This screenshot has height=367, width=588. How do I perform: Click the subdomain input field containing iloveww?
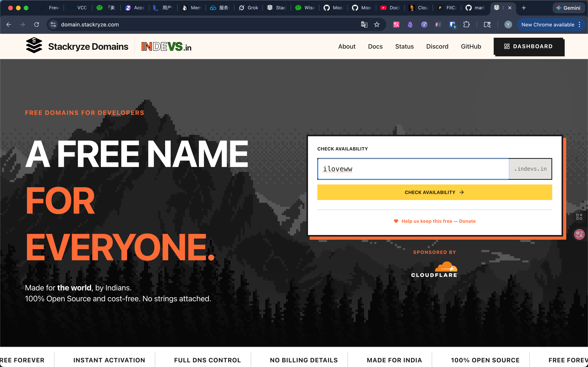click(413, 169)
